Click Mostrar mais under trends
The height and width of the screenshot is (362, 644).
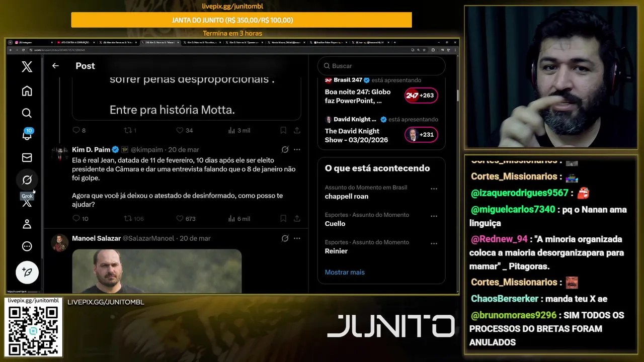(345, 272)
